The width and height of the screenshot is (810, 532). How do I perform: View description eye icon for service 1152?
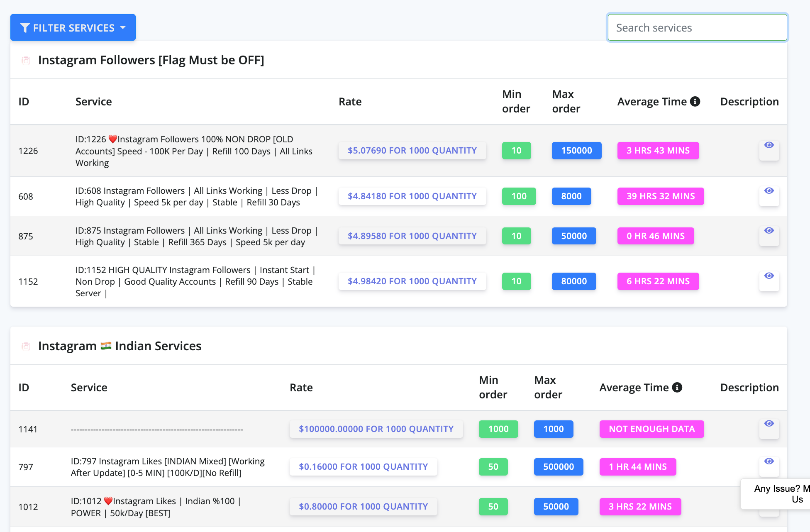tap(769, 276)
